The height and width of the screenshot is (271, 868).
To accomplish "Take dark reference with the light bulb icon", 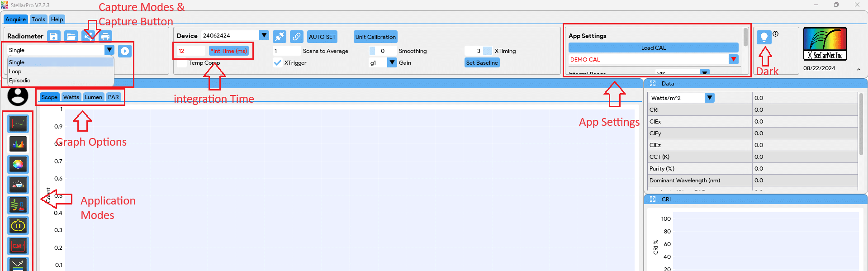I will click(x=764, y=37).
